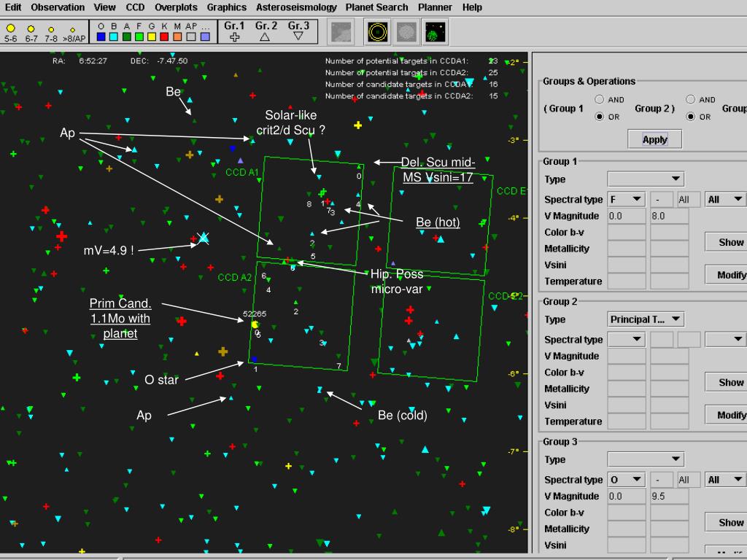
Task: Open the Edit menu
Action: pos(13,7)
